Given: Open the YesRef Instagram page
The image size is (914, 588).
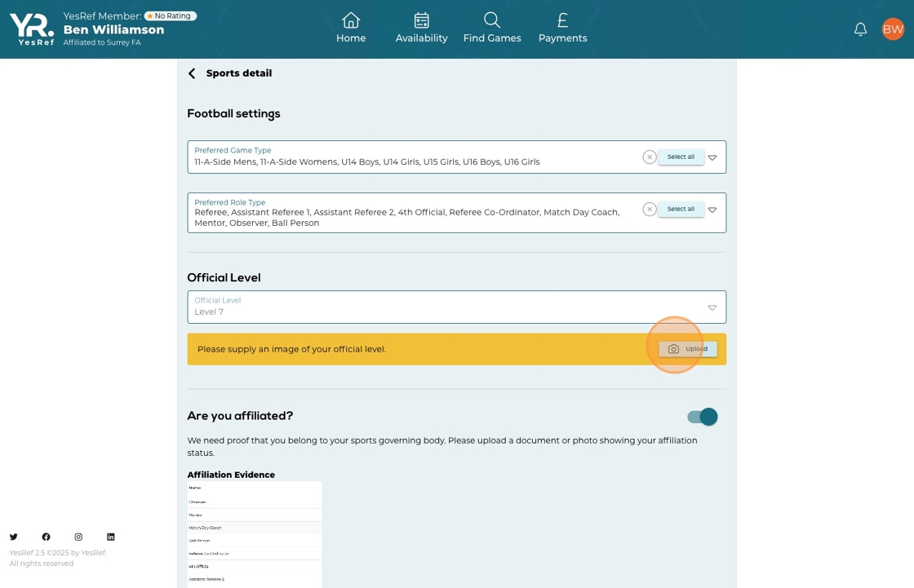Looking at the screenshot, I should coord(78,537).
